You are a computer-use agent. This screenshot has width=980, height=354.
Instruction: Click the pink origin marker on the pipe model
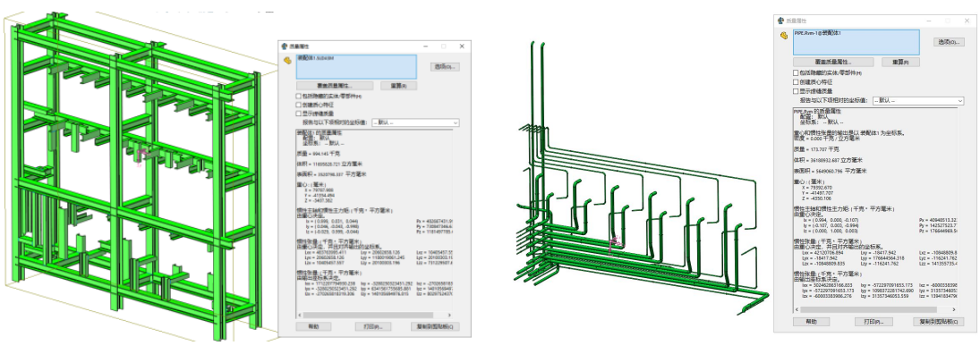614,242
